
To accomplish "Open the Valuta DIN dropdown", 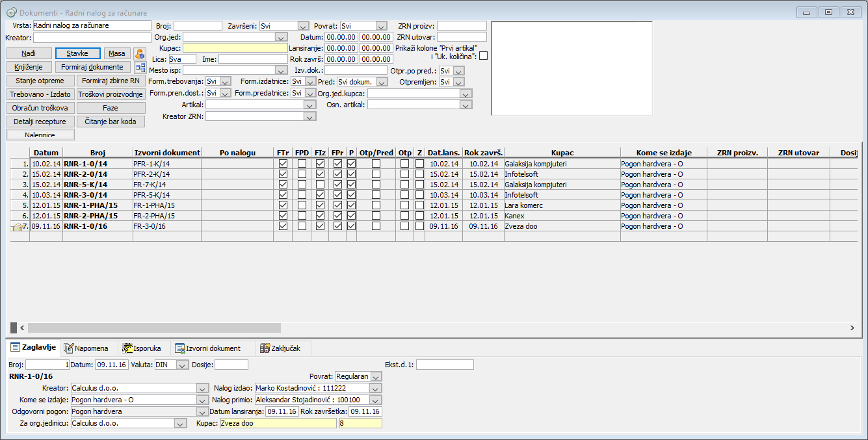I will [x=182, y=365].
